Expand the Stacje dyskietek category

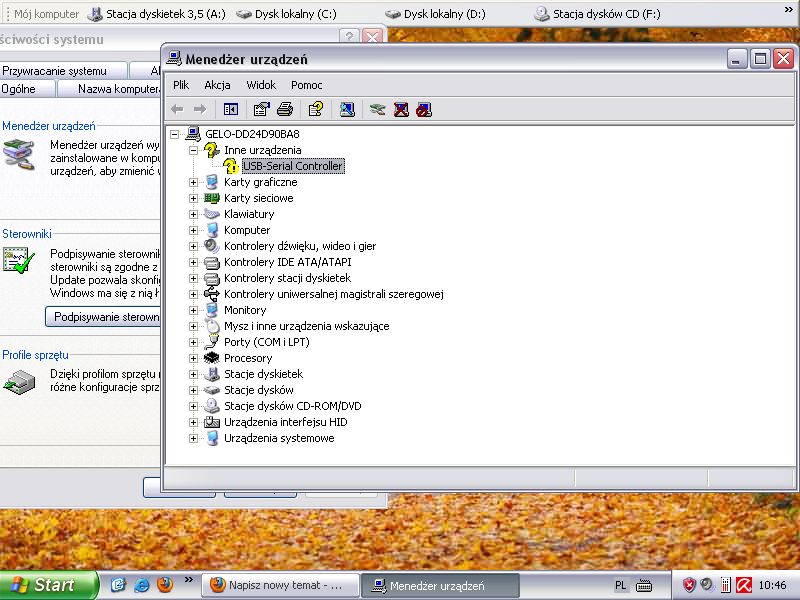pos(193,374)
